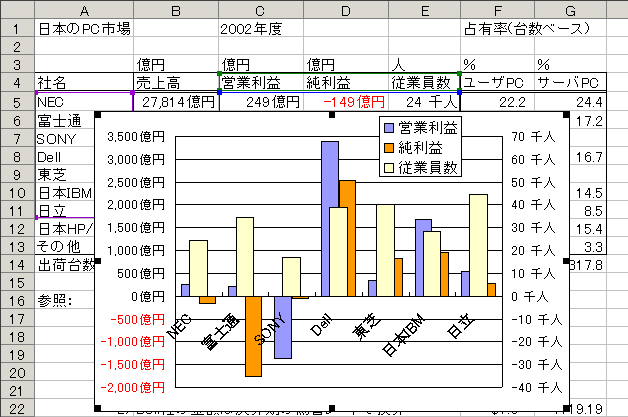Select column D header

(x=346, y=9)
